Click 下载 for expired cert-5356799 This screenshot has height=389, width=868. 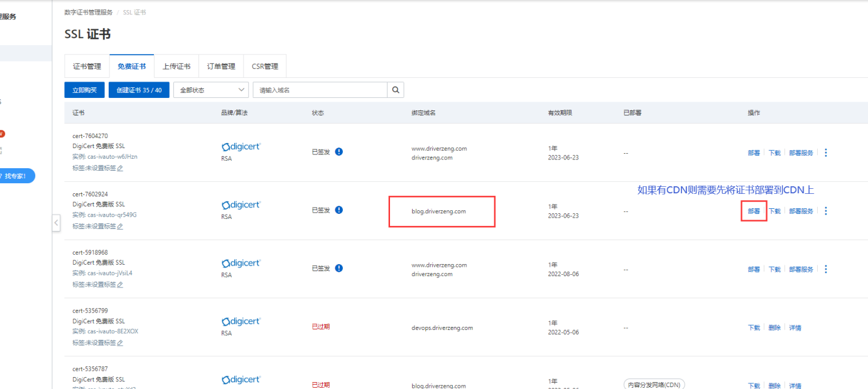tap(754, 328)
